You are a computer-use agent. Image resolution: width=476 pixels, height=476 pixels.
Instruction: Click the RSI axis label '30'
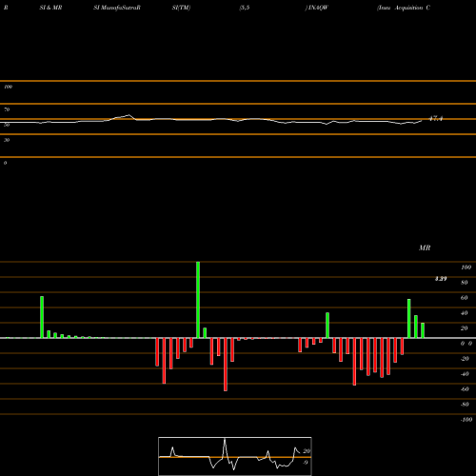[7, 140]
